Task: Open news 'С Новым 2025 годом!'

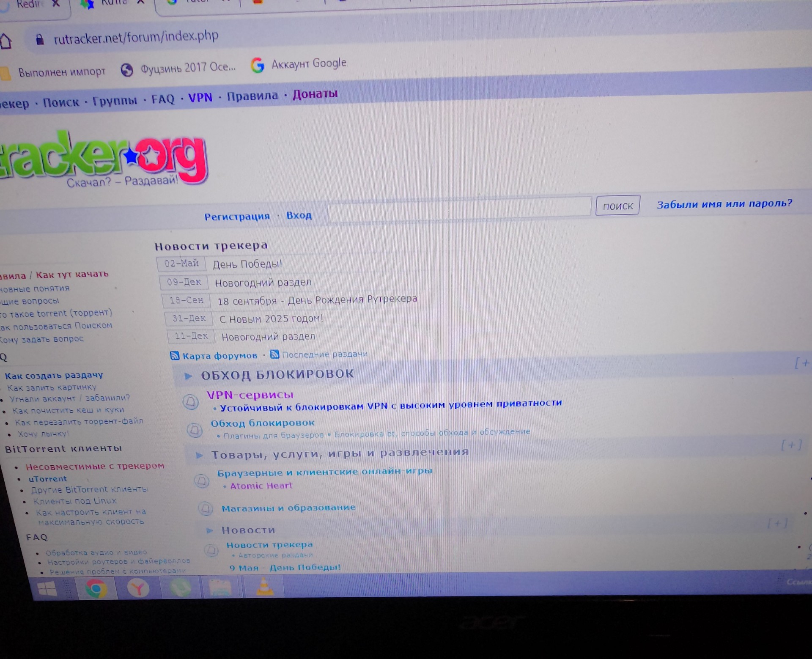Action: pyautogui.click(x=271, y=319)
